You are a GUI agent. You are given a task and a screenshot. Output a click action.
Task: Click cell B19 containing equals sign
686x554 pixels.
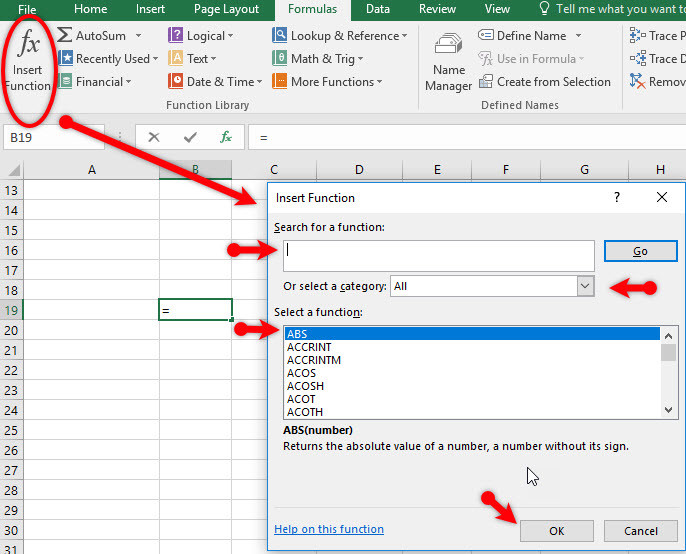[195, 310]
